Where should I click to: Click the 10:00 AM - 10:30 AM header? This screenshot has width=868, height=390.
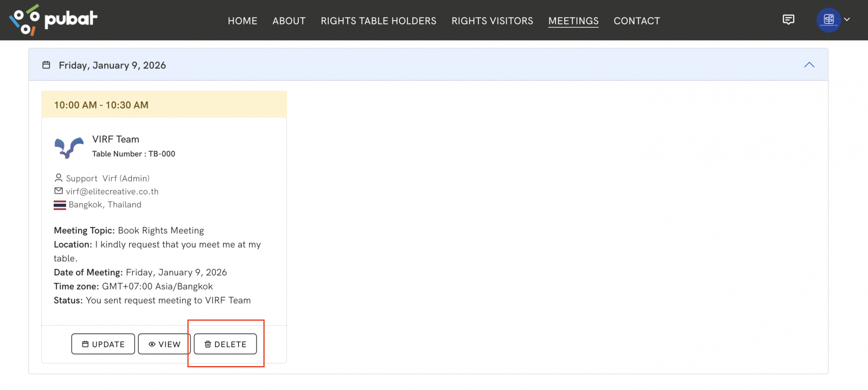(x=164, y=104)
